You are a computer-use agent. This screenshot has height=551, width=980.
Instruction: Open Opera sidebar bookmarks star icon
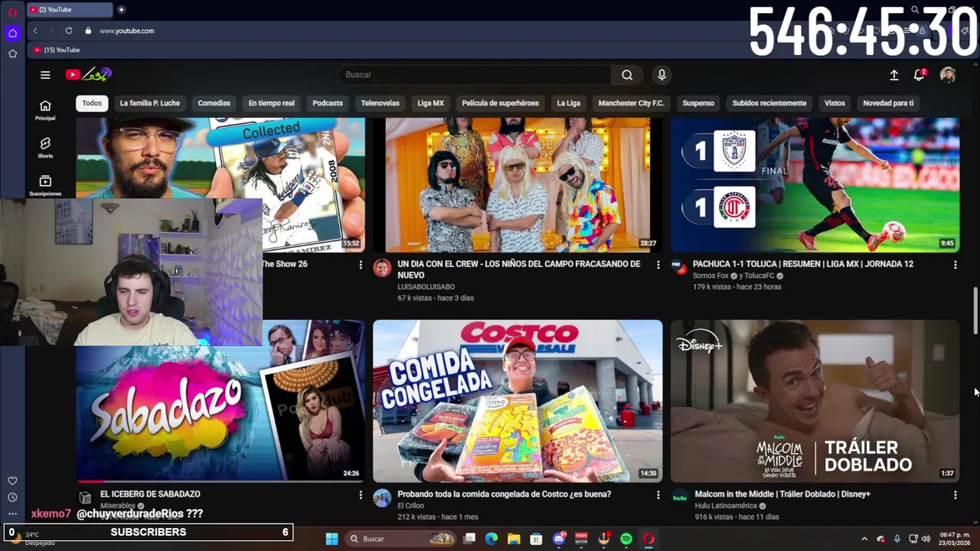12,54
